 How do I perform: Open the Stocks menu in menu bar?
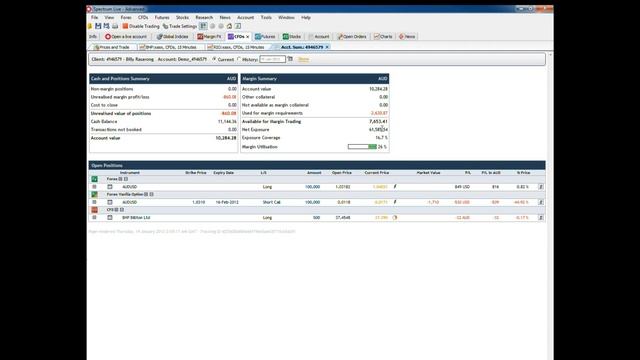point(182,18)
